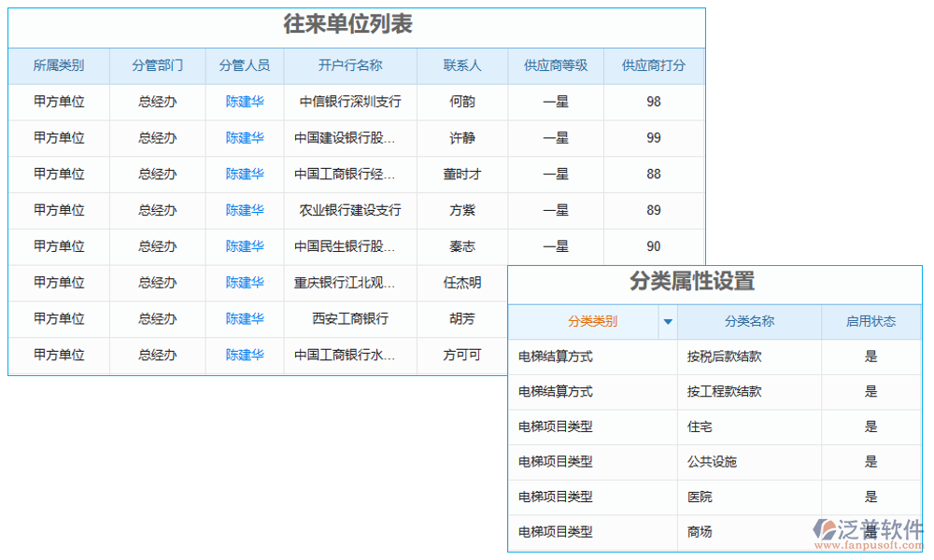Toggle 启用状态 for 医院 classification
This screenshot has width=934, height=560.
870,497
